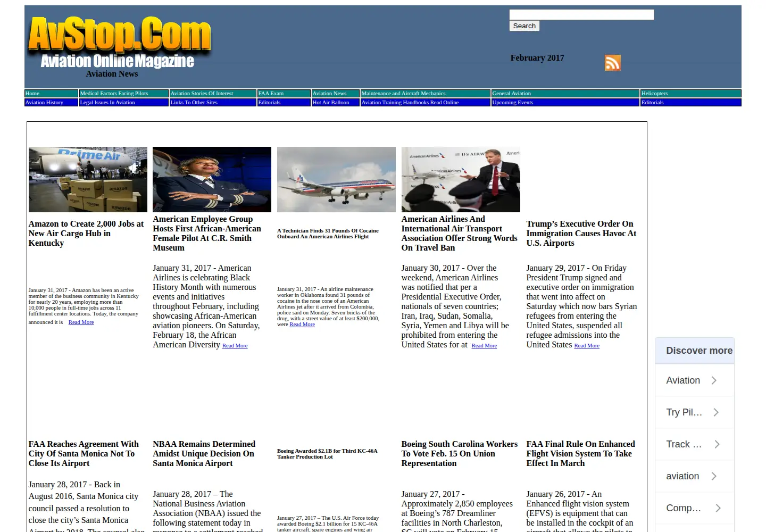This screenshot has width=766, height=532.
Task: Read more on Trump's executive order article
Action: (x=587, y=346)
